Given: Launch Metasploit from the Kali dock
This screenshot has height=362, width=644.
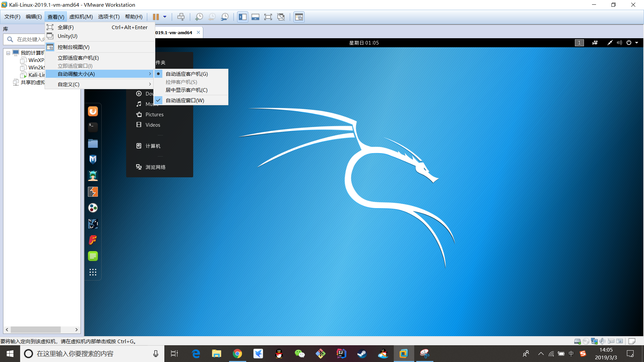Looking at the screenshot, I should (93, 160).
